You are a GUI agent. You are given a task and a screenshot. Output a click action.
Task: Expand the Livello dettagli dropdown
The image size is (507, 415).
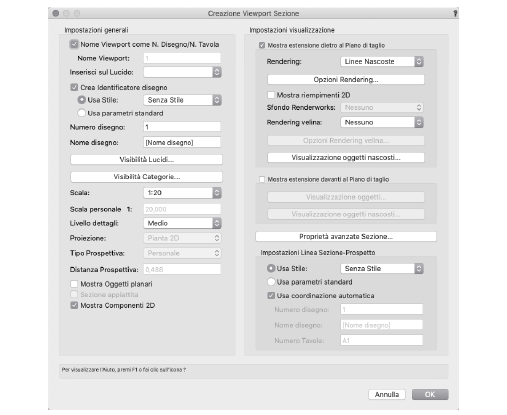[182, 223]
